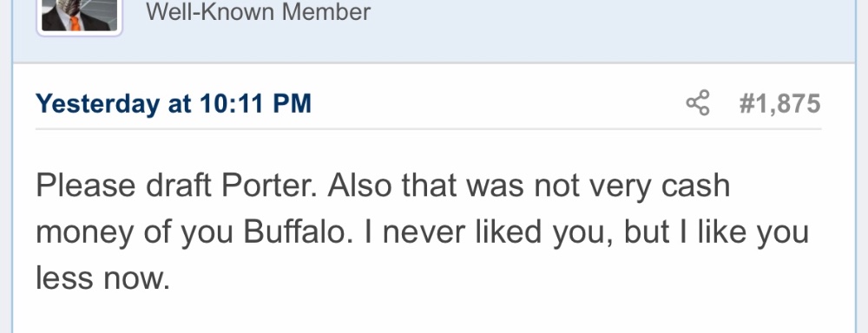The width and height of the screenshot is (868, 333).
Task: Select the "Well-Known Member" user title
Action: [x=258, y=11]
